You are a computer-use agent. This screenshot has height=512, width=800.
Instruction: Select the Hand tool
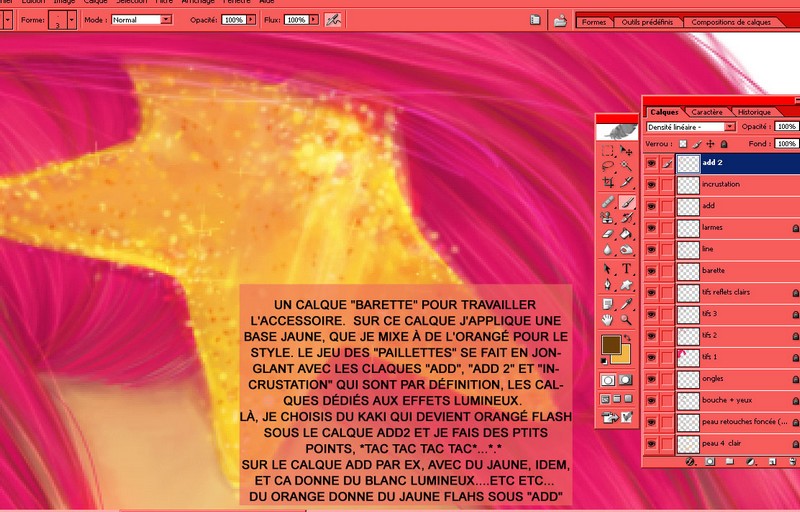[x=607, y=320]
